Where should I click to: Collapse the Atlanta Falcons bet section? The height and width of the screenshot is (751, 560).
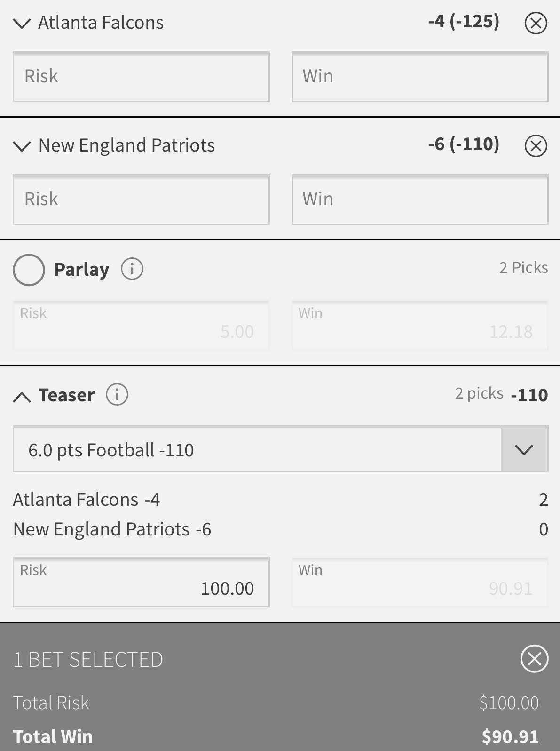[x=22, y=23]
